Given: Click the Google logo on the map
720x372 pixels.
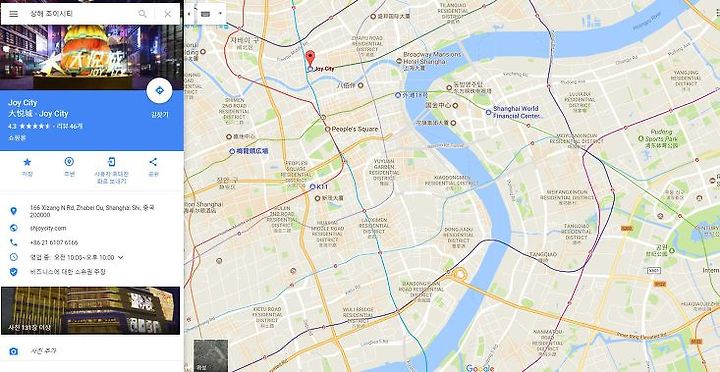Looking at the screenshot, I should tap(480, 368).
